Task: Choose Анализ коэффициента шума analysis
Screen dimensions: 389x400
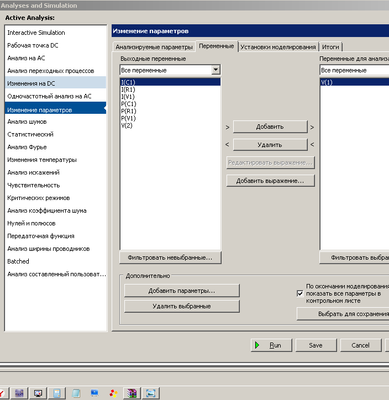Action: [x=56, y=211]
